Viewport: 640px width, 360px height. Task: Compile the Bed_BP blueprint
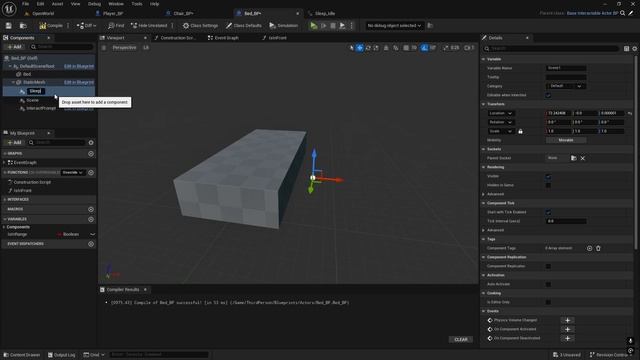pos(51,26)
